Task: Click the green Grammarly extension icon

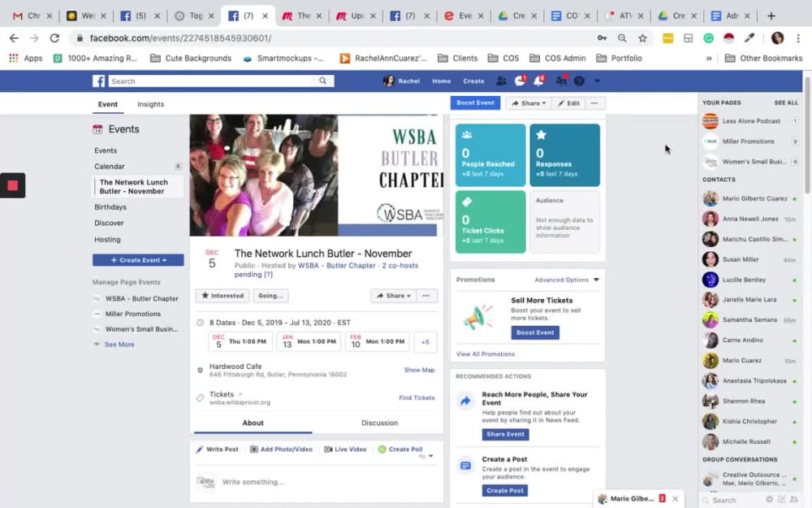Action: pyautogui.click(x=708, y=38)
